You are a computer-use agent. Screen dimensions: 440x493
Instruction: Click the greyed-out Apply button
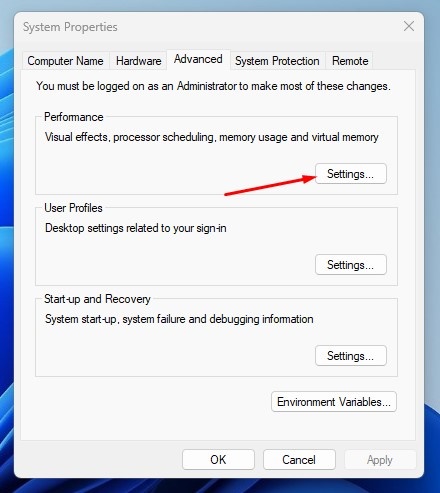click(380, 460)
